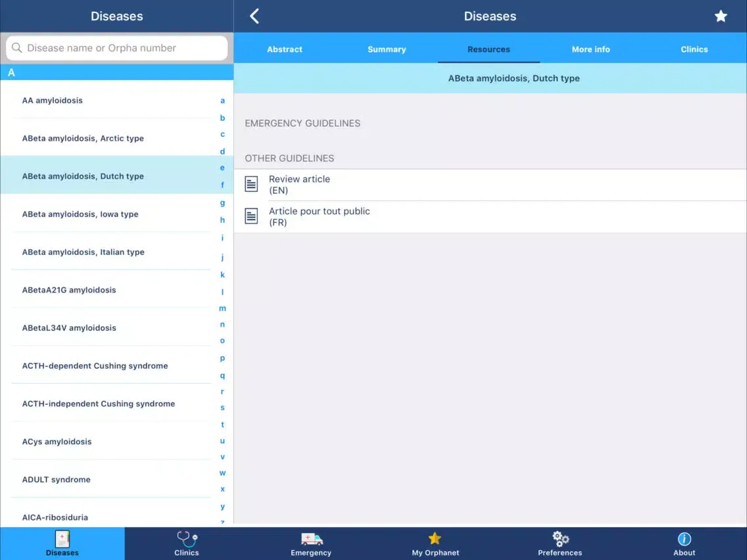Open the About info icon
Image resolution: width=747 pixels, height=560 pixels.
(684, 539)
